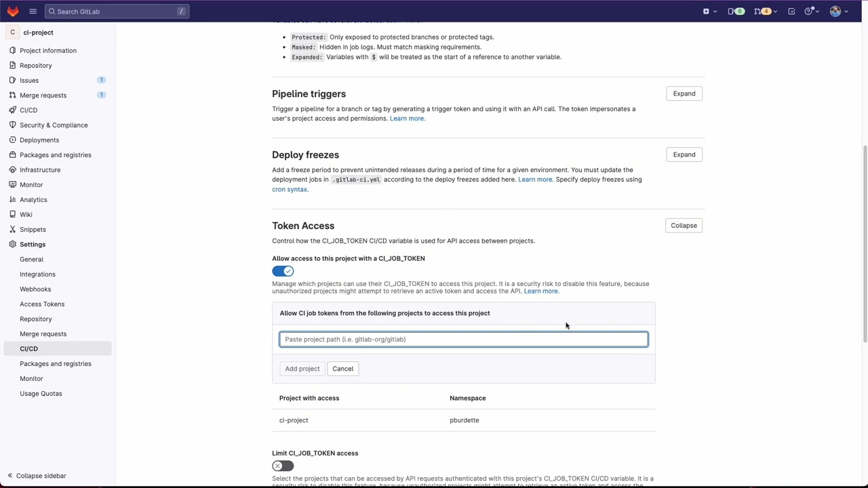
Task: Click the Monitor sidebar icon
Action: point(12,184)
